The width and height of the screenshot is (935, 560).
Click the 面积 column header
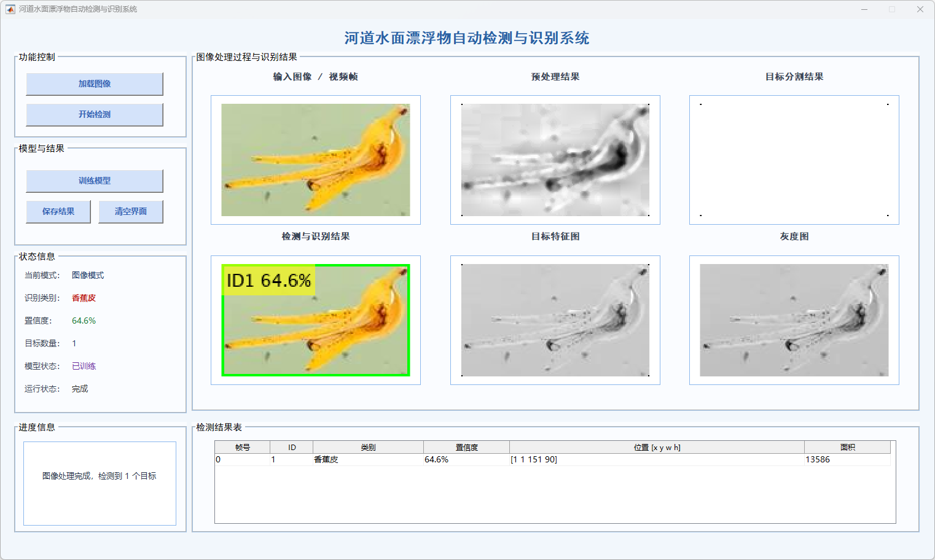(847, 448)
